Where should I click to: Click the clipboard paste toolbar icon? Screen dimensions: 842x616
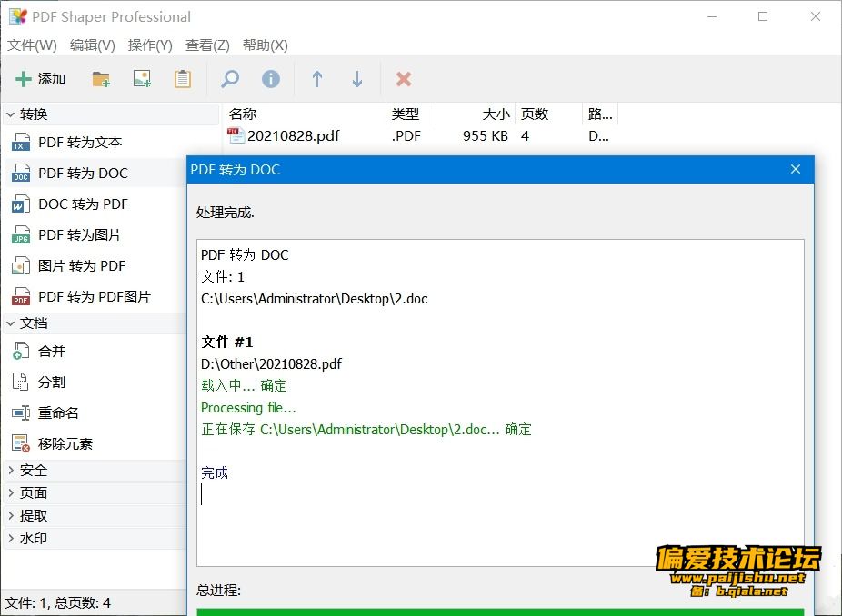[x=183, y=79]
